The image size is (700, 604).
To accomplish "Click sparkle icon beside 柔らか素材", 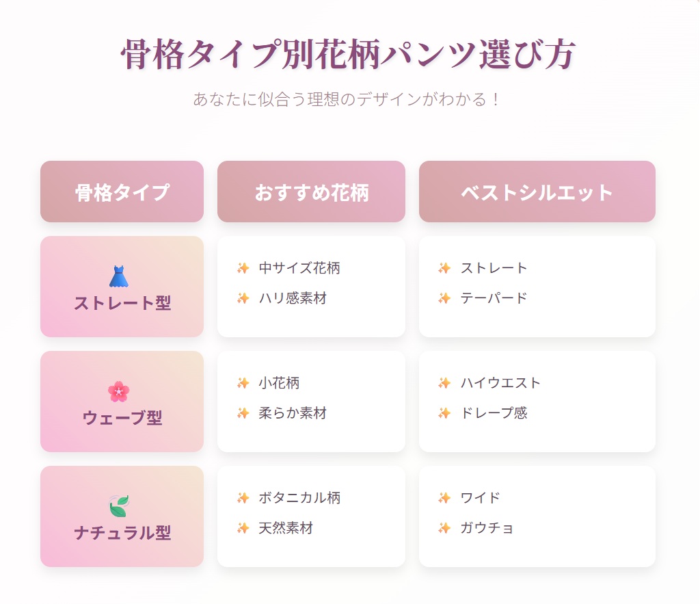I will 243,413.
